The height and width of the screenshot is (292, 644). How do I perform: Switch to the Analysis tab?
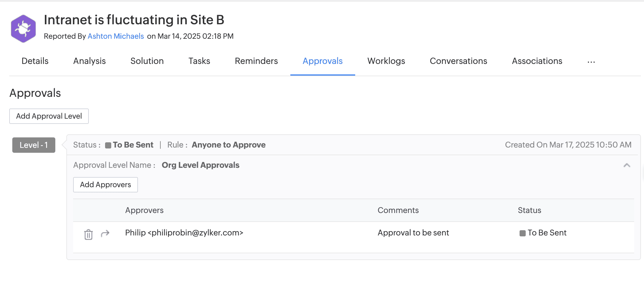89,61
